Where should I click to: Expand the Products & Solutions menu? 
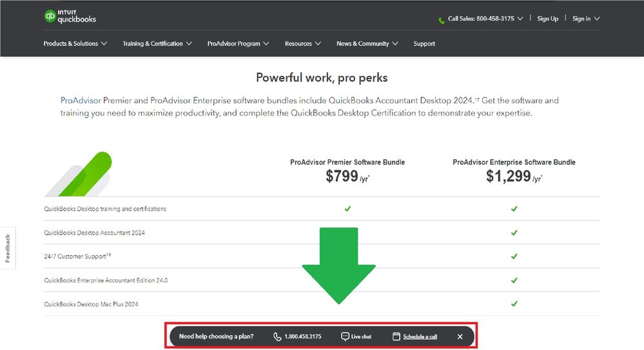[x=75, y=44]
